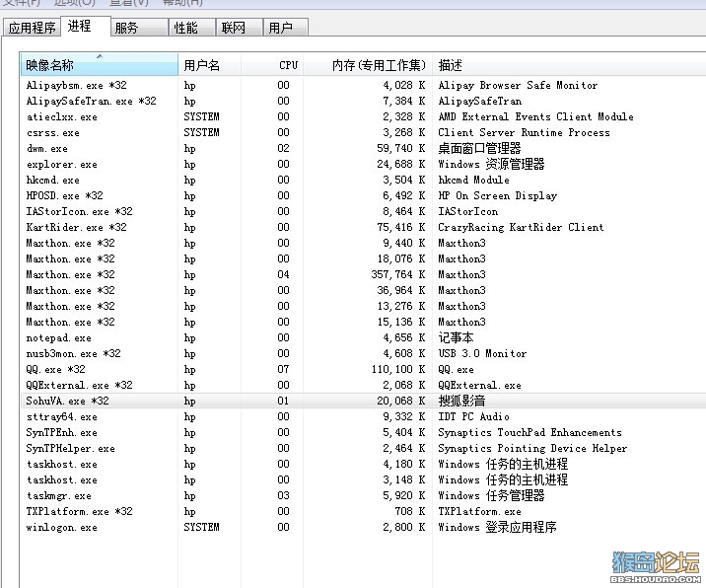
Task: Sort by the CPU column header
Action: tap(272, 65)
